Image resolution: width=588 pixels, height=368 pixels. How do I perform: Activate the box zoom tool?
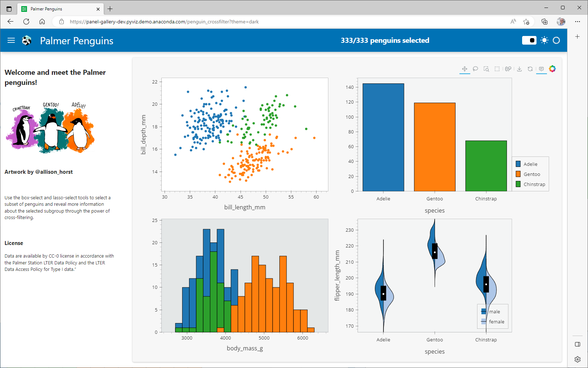pyautogui.click(x=486, y=69)
